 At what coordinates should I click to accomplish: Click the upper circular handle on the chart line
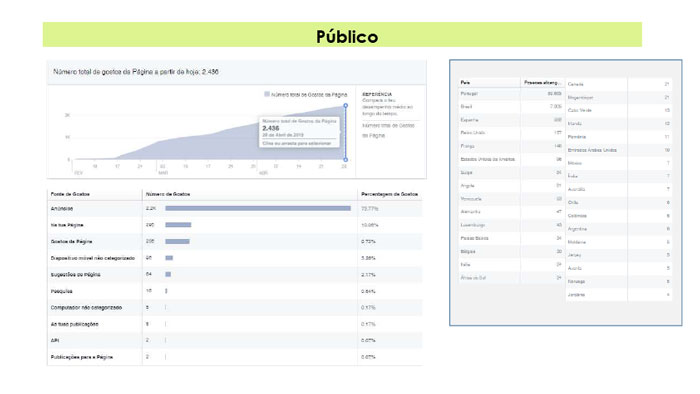coord(346,106)
